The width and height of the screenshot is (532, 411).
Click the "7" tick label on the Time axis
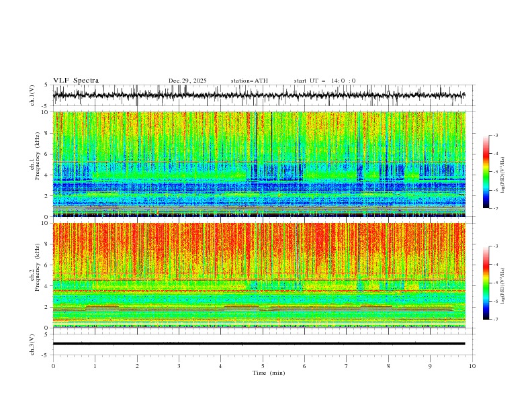(347, 366)
